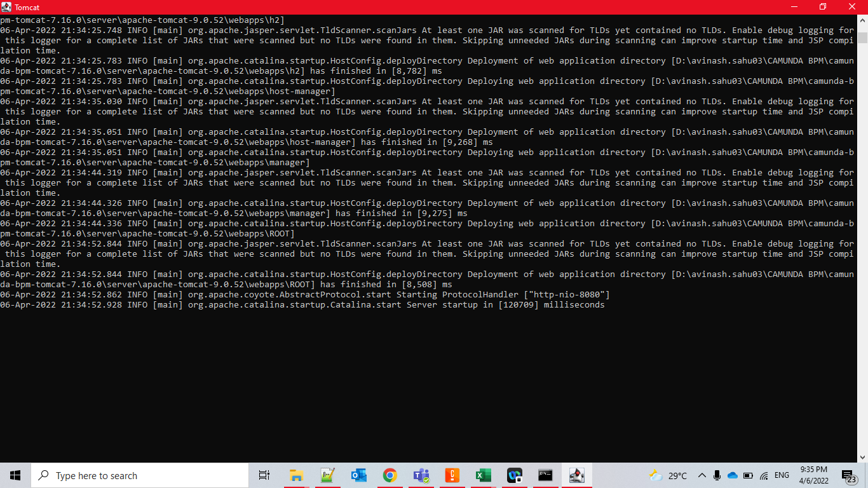Click the Windows Start button

(15, 475)
